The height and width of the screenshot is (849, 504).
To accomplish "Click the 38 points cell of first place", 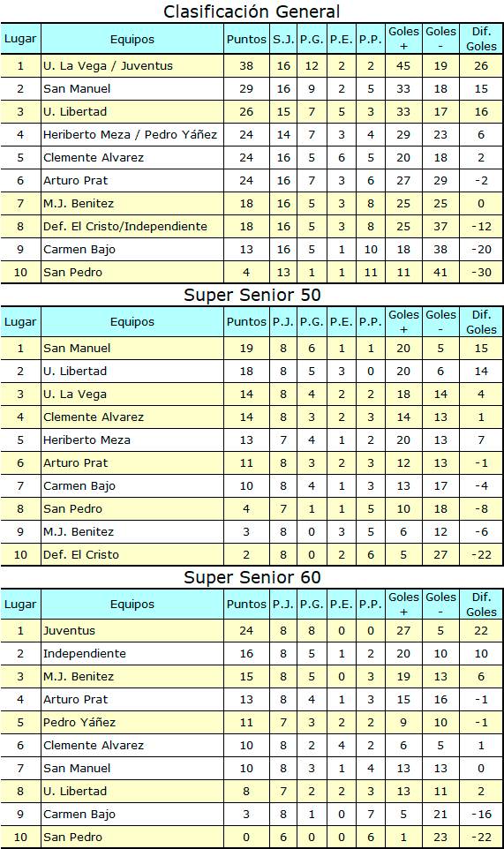I will pyautogui.click(x=246, y=66).
